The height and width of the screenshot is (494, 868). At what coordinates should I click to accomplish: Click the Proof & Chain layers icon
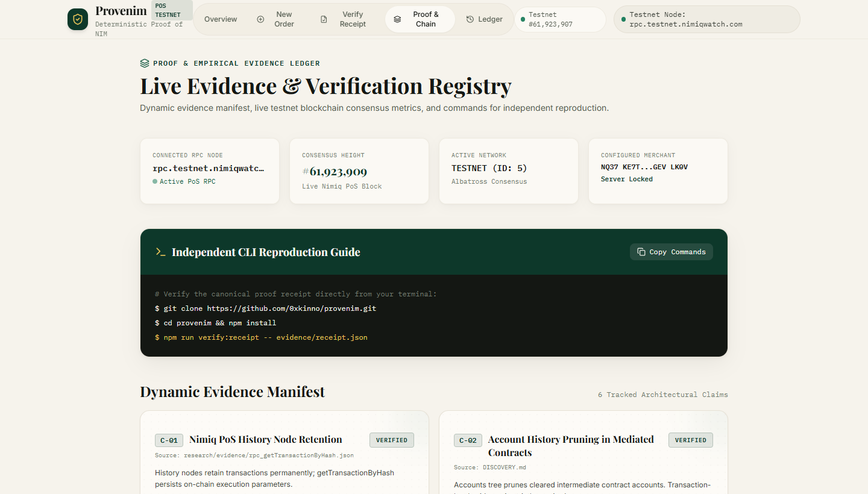point(397,19)
